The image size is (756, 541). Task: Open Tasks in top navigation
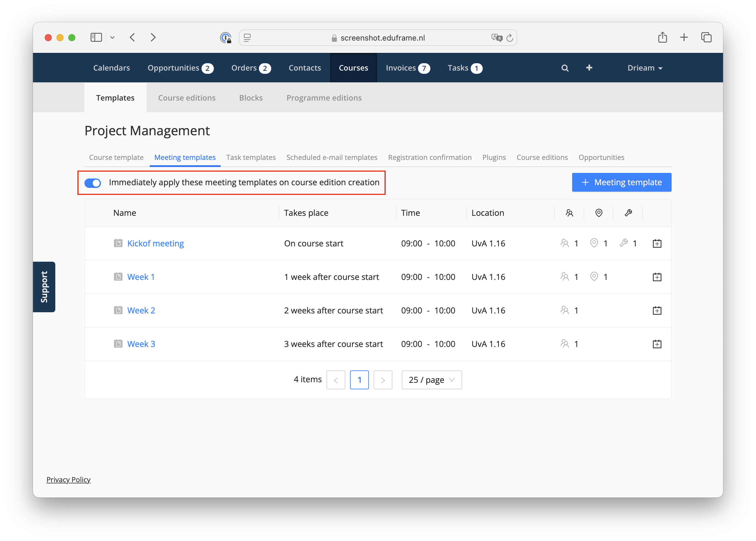(x=465, y=68)
